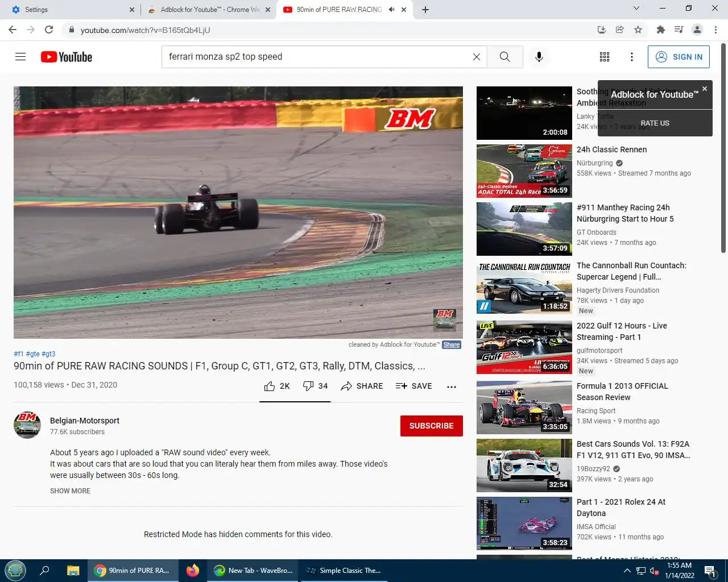728x582 pixels.
Task: Open the #gt3 hashtag link
Action: 48,354
